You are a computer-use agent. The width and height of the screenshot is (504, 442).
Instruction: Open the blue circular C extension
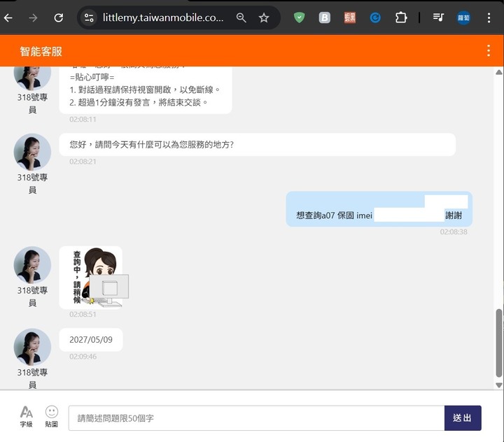click(x=375, y=17)
